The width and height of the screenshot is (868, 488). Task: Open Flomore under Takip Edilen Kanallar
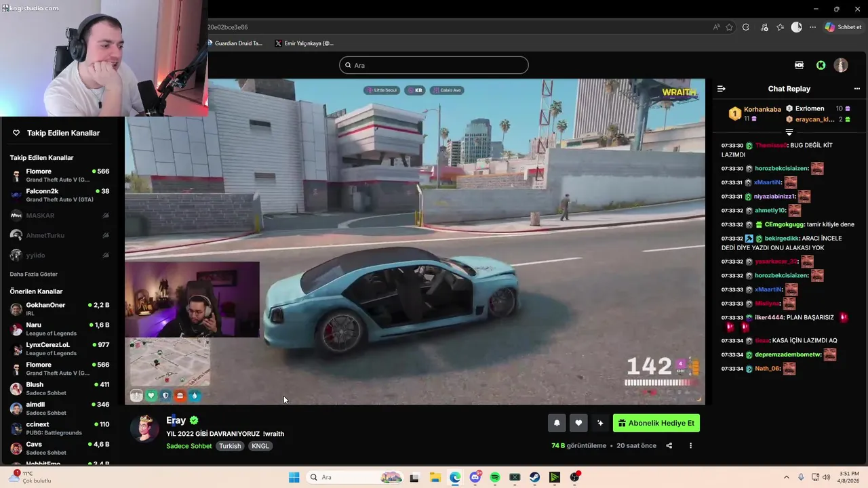[60, 176]
